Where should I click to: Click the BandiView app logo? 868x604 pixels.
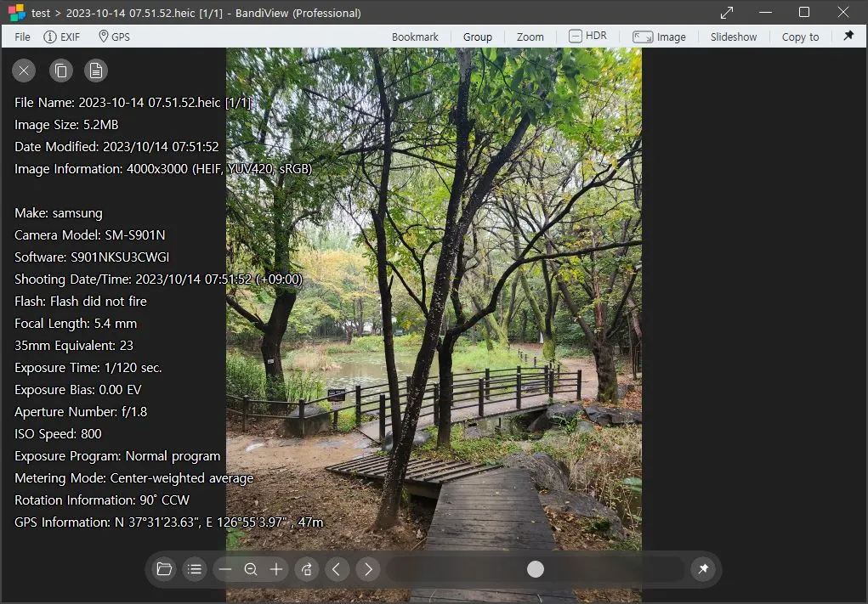[x=17, y=13]
